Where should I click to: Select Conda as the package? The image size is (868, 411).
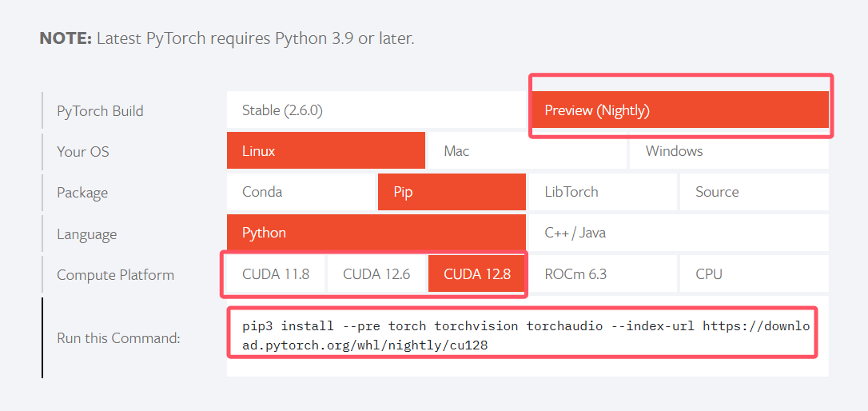(x=301, y=192)
